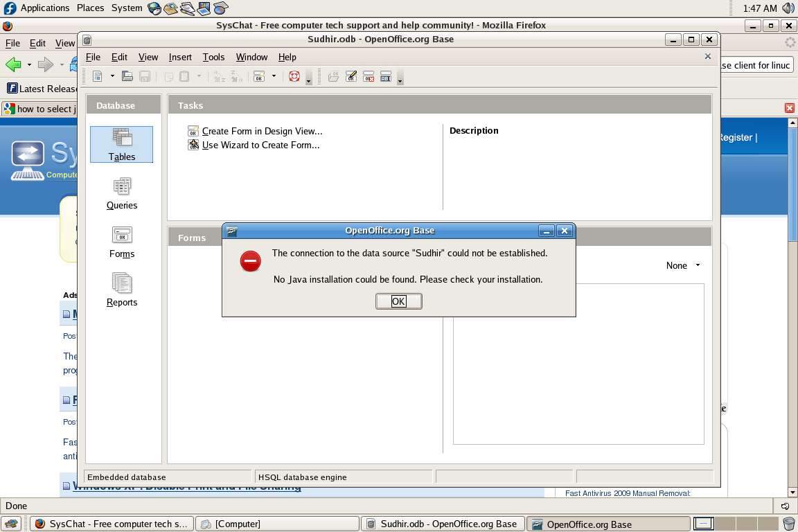Click the Open file toolbar icon

127,76
